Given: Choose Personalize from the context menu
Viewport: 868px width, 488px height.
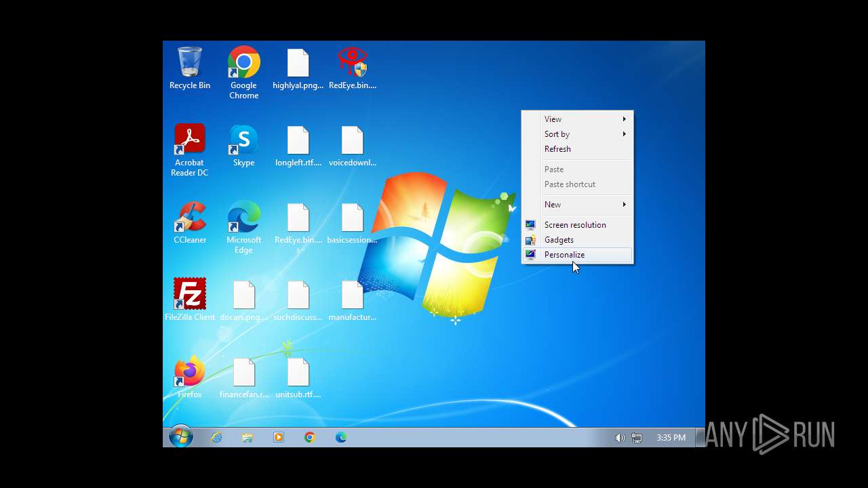Looking at the screenshot, I should point(577,255).
